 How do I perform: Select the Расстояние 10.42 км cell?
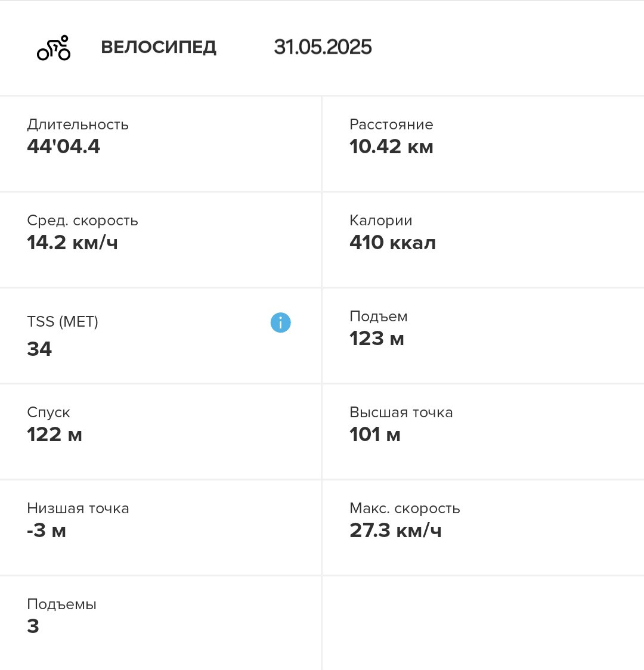484,144
